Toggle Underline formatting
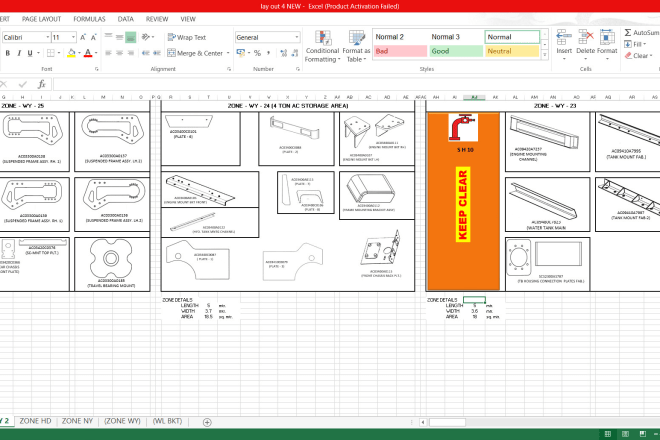 tap(29, 53)
